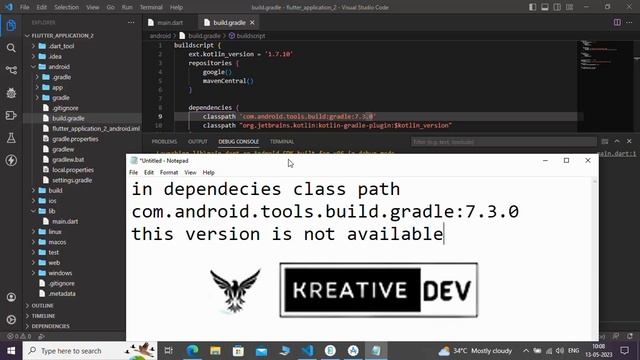640x360 pixels.
Task: Expand the build folder
Action: [55, 190]
